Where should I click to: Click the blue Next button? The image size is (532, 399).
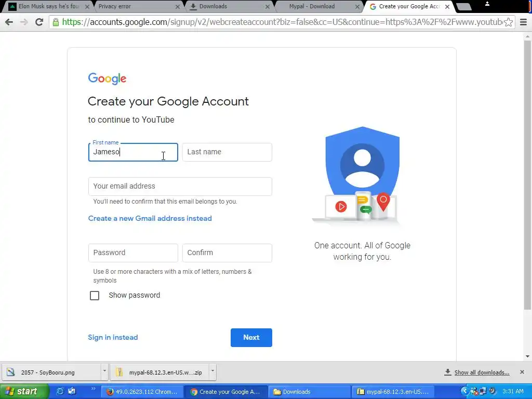[251, 338]
